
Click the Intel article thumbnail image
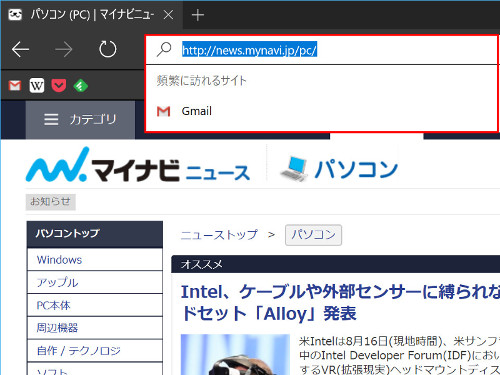(x=235, y=354)
